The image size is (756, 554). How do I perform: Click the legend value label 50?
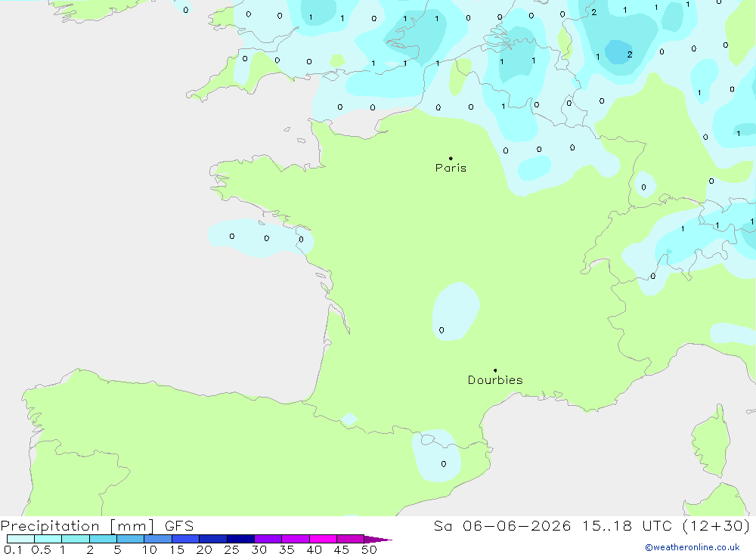pos(369,549)
